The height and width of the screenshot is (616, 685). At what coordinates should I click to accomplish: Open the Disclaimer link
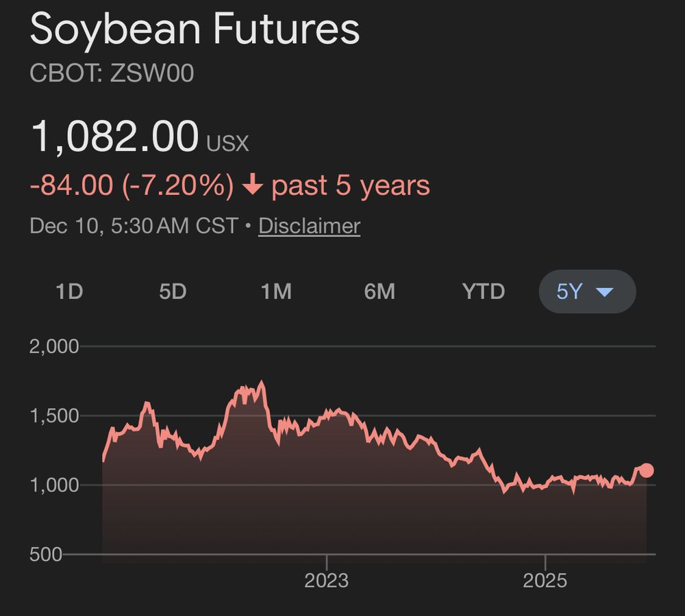(x=309, y=226)
